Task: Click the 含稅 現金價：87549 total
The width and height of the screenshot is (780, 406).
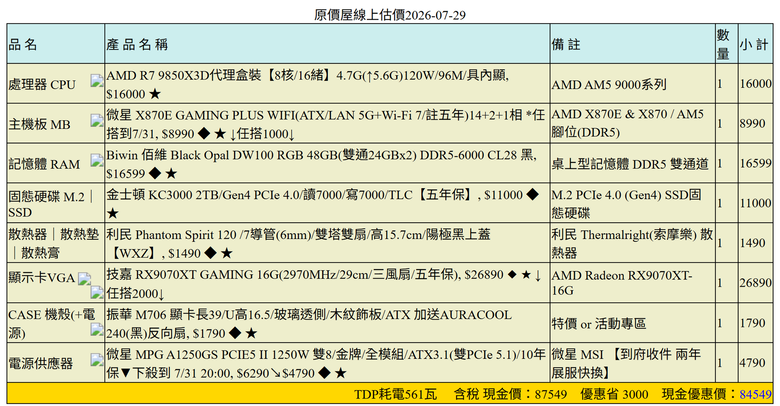Action: point(510,395)
